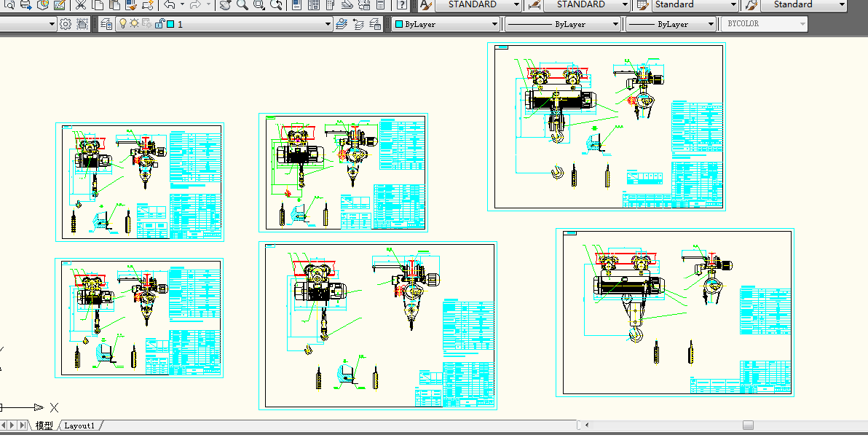Toggle the lock icon for layer 1

click(x=159, y=24)
